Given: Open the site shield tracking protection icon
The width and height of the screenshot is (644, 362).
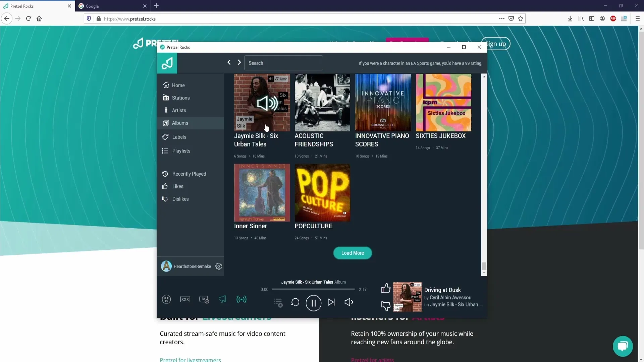Looking at the screenshot, I should click(x=89, y=19).
